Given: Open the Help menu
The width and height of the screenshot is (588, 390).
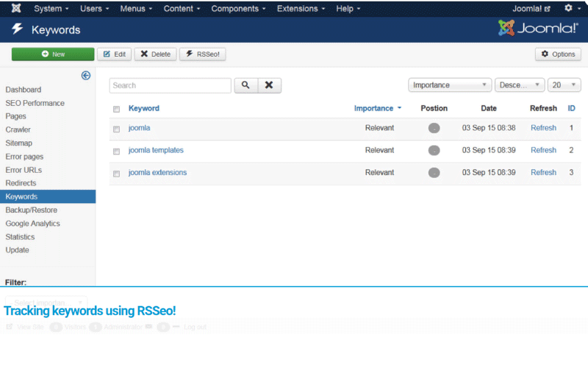Looking at the screenshot, I should 348,8.
